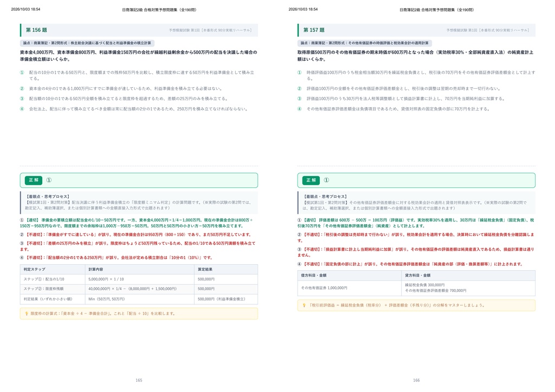Click the correct answer ① beside 正解 on page 166
Image resolution: width=555 pixels, height=392 pixels.
pyautogui.click(x=326, y=180)
